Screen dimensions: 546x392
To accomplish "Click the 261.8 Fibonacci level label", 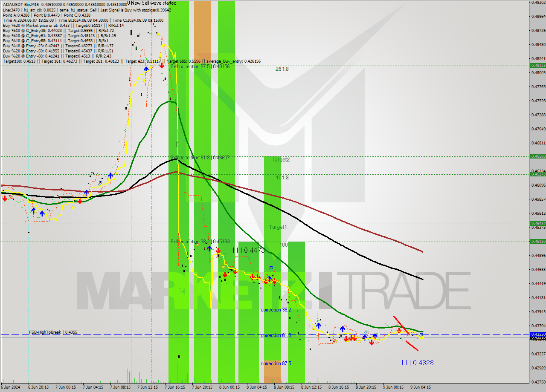I will coord(282,69).
